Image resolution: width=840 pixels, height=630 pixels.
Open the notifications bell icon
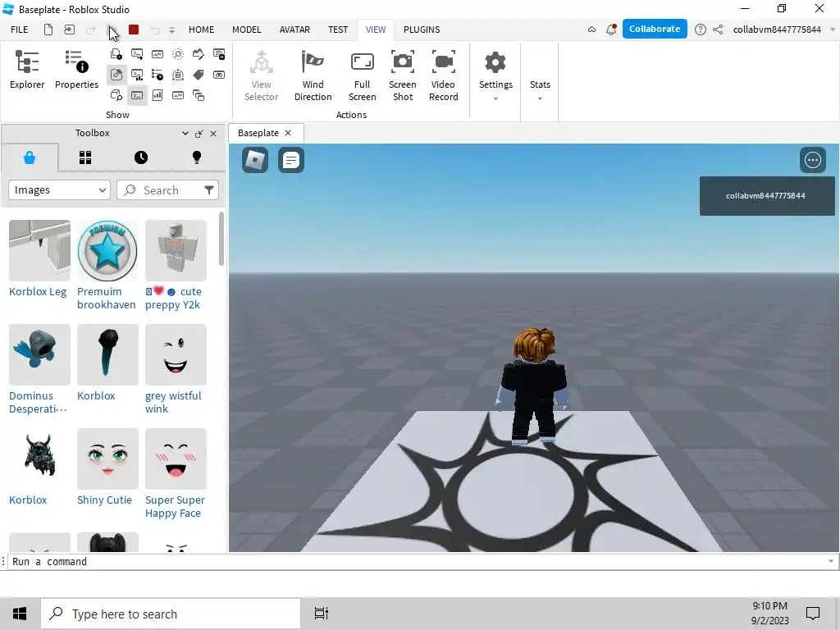pyautogui.click(x=611, y=30)
